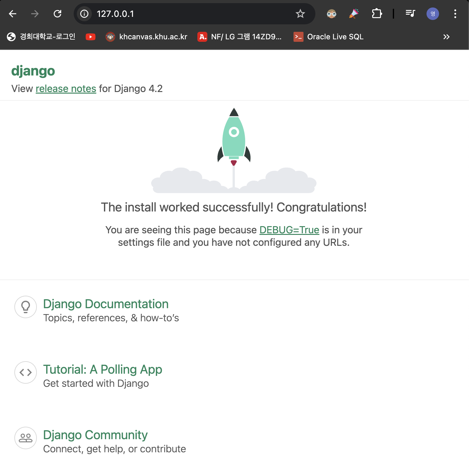Click 'Connect, get help, or contribute' text
The height and width of the screenshot is (476, 469).
click(x=115, y=449)
